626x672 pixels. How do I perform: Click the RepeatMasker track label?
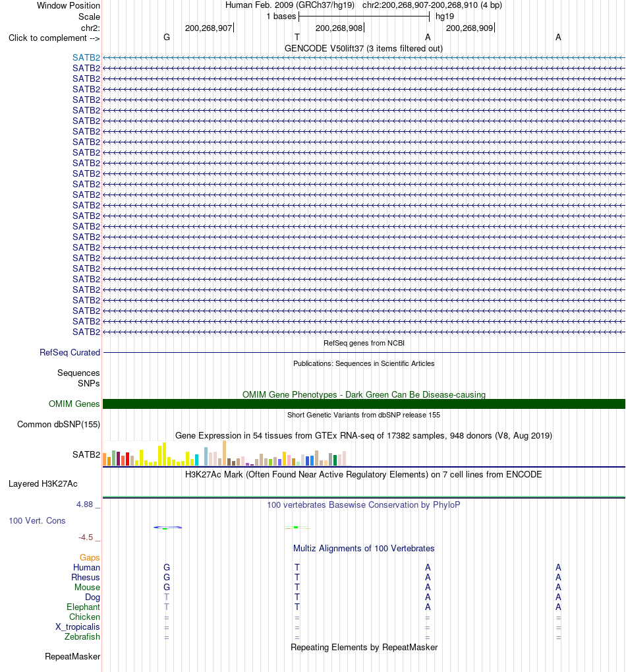[x=72, y=657]
